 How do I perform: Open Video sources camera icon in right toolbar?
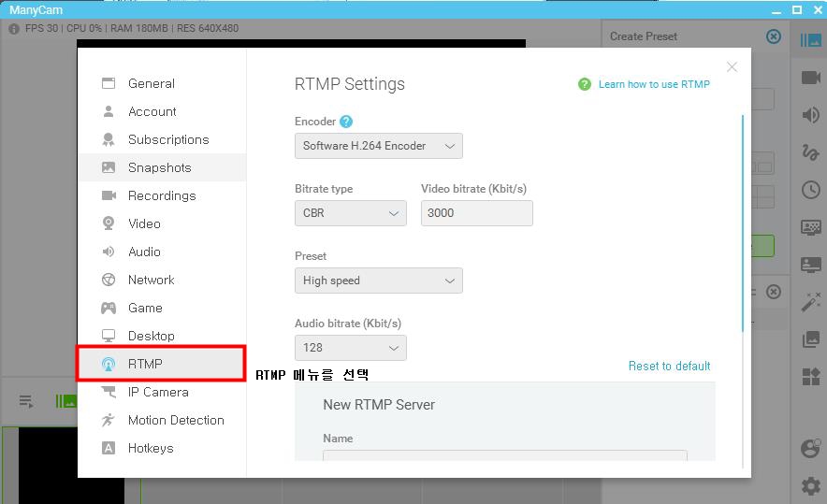(x=811, y=78)
